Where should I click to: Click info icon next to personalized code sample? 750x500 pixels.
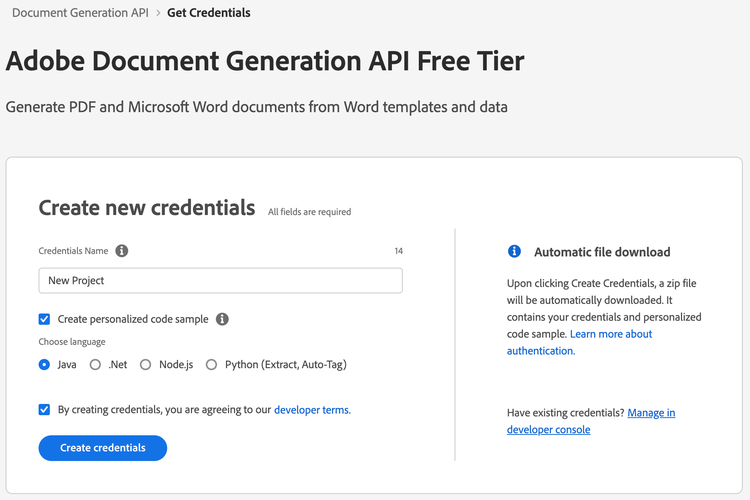[x=222, y=319]
